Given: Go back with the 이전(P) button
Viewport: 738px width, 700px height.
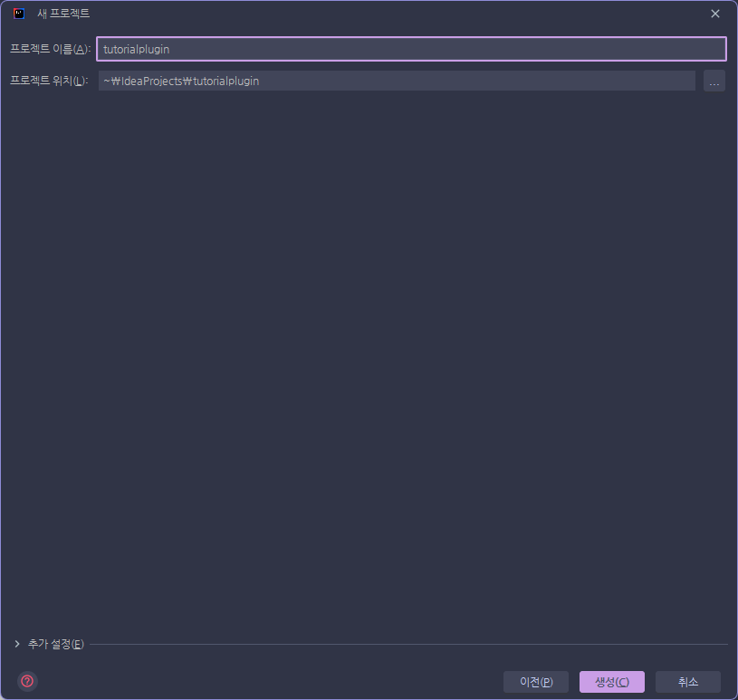Looking at the screenshot, I should click(x=536, y=682).
